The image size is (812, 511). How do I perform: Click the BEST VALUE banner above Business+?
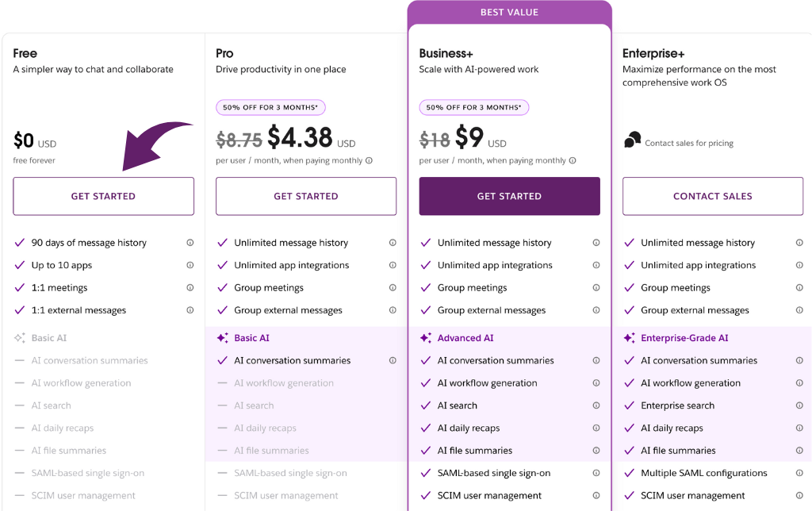coord(509,12)
